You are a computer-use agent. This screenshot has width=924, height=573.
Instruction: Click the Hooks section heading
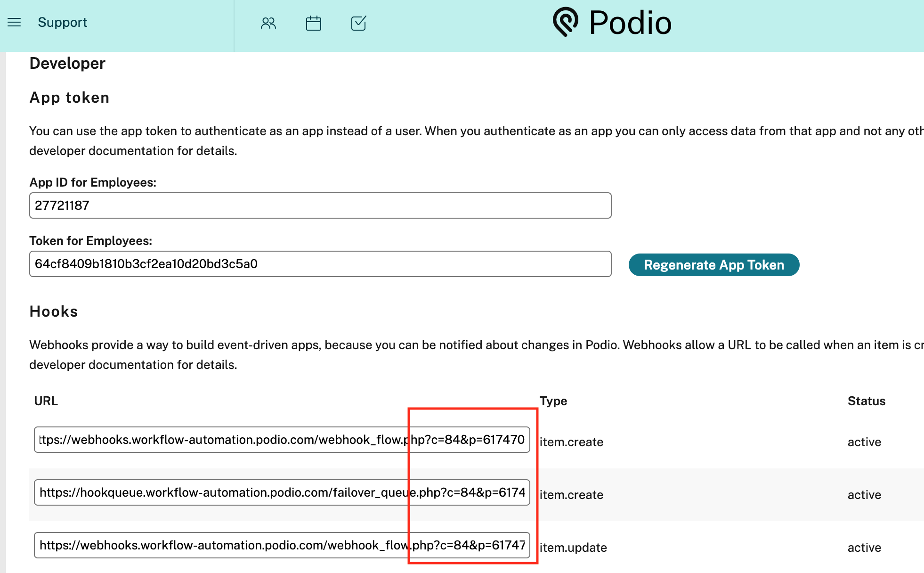tap(54, 311)
